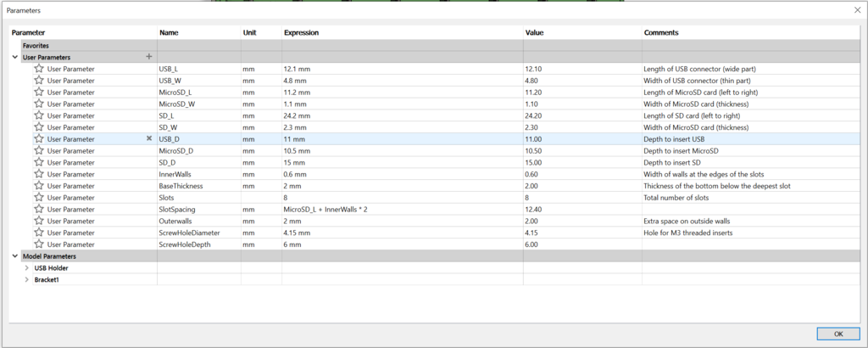868x348 pixels.
Task: Edit the '4.8 mm' expression
Action: coord(403,81)
